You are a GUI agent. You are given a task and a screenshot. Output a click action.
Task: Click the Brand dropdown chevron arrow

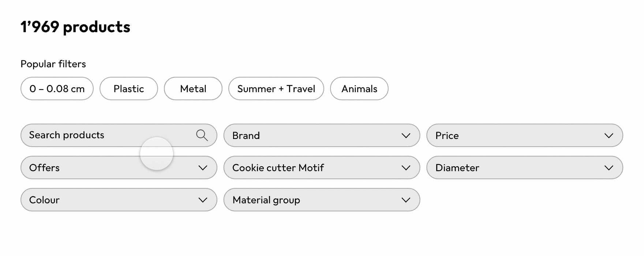[406, 136]
